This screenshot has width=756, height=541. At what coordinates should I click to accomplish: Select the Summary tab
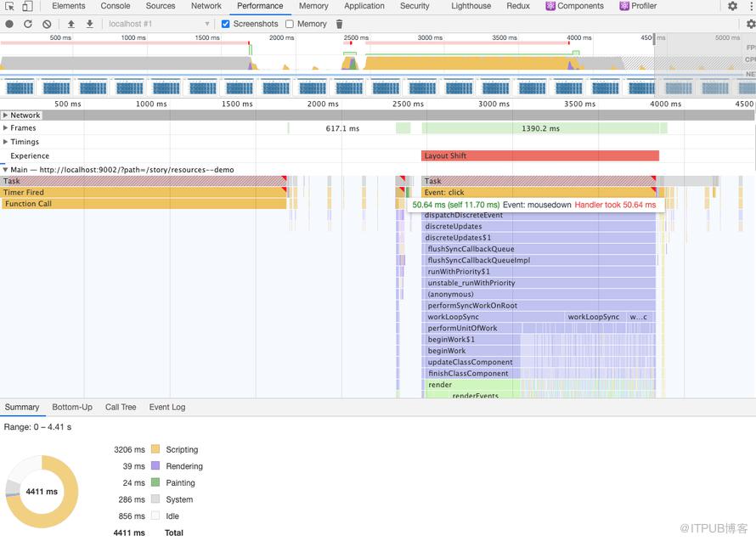(22, 407)
